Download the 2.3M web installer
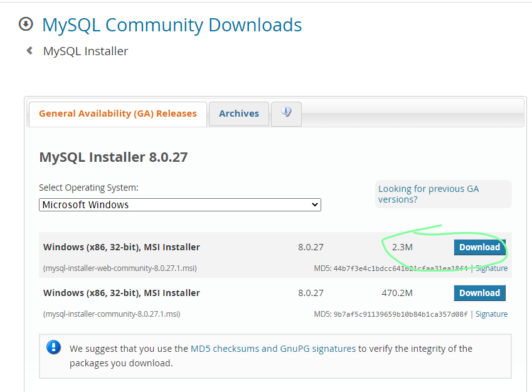This screenshot has height=392, width=532. point(479,247)
